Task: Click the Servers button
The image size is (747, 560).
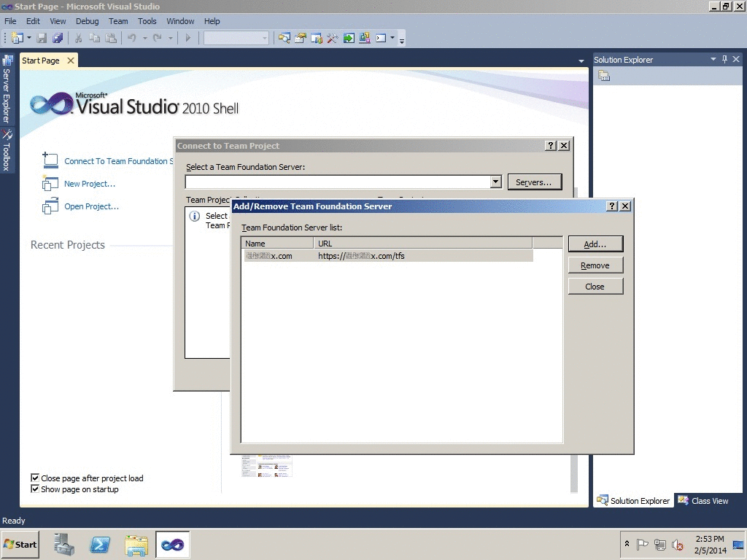Action: [x=535, y=182]
